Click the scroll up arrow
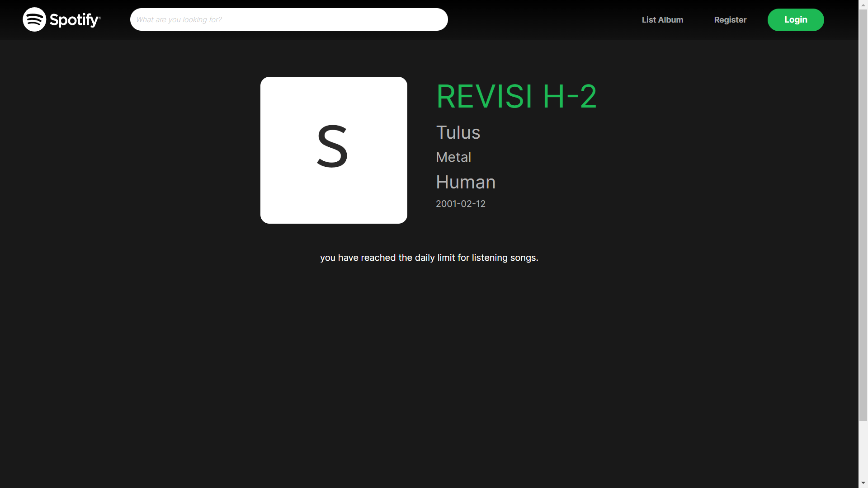The width and height of the screenshot is (868, 488). (x=863, y=4)
